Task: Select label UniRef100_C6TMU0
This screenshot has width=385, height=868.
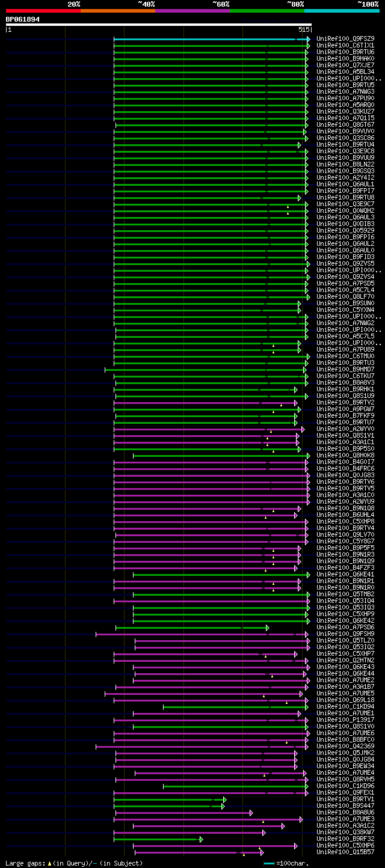Action: click(x=345, y=356)
